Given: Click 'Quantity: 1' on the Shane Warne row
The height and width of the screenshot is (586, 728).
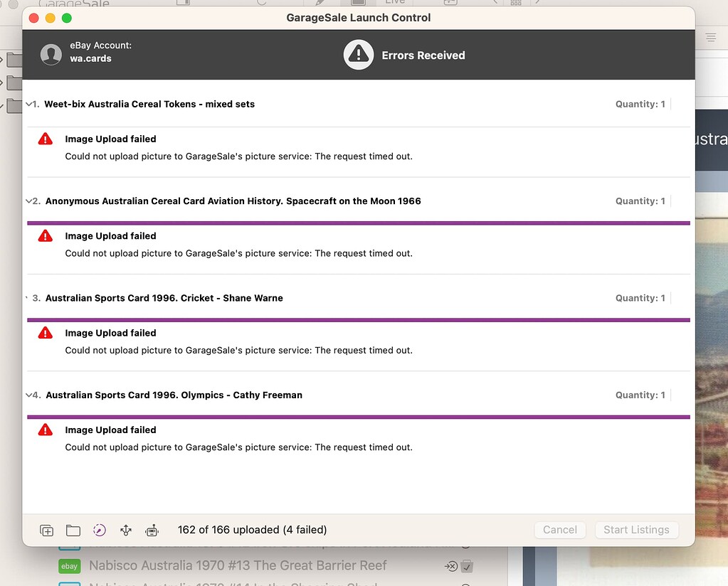Looking at the screenshot, I should pos(640,298).
